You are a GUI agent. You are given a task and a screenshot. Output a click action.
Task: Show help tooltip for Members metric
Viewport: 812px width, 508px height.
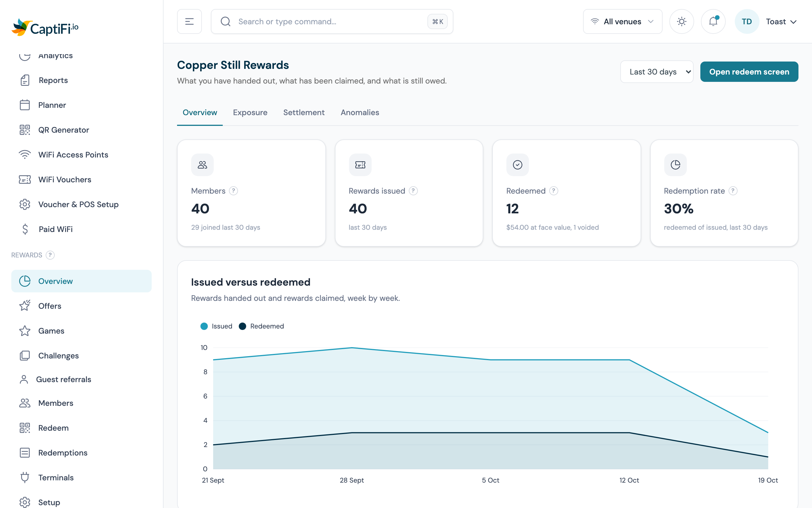point(233,191)
